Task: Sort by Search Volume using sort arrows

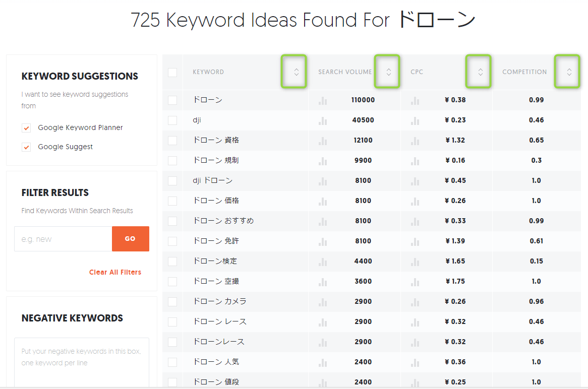Action: [x=388, y=72]
